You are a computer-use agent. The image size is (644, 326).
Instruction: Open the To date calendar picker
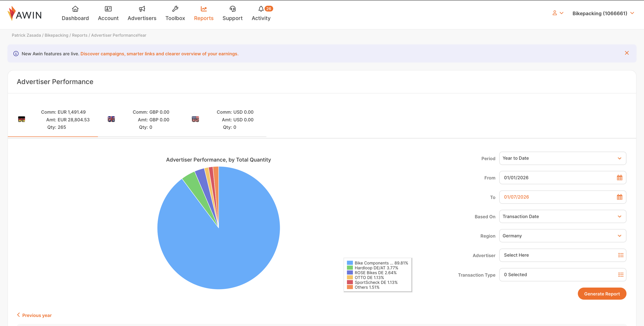(620, 197)
